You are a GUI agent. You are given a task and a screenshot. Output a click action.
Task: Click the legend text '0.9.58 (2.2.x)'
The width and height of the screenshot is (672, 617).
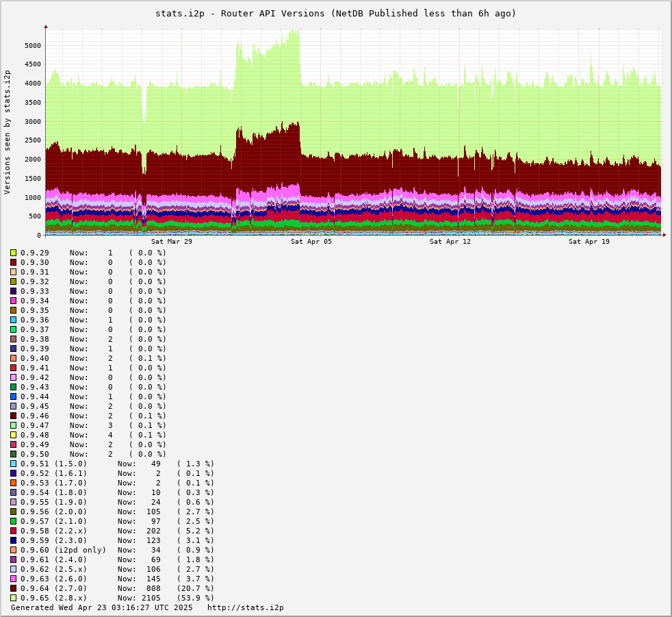53,531
